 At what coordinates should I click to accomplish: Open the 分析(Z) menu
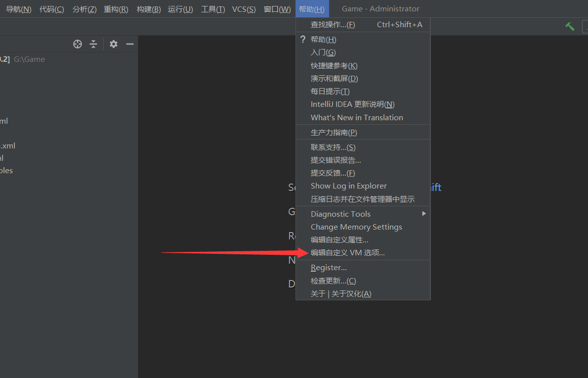84,9
